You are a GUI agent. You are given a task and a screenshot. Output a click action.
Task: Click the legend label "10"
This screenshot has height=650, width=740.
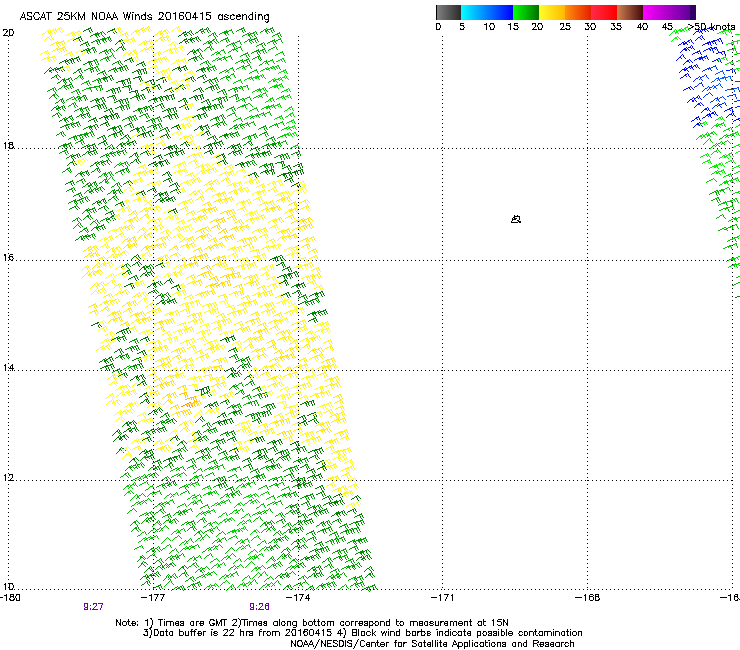pyautogui.click(x=489, y=27)
